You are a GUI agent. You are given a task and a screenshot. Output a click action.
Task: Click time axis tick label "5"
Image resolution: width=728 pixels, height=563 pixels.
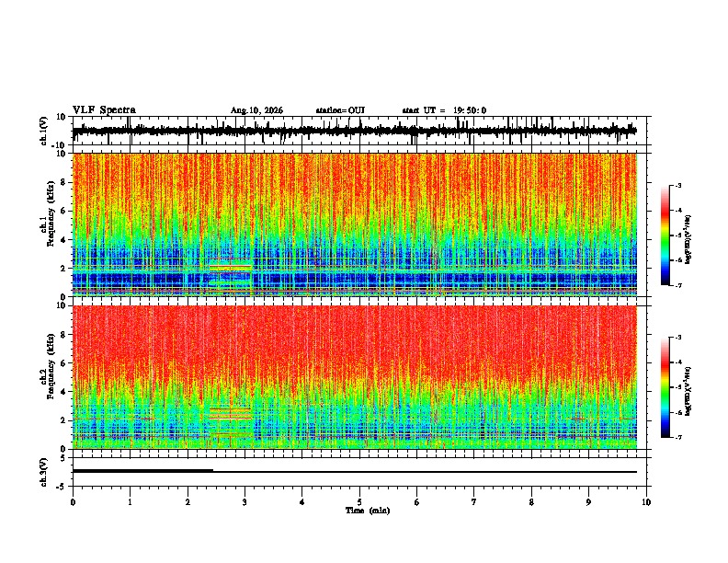tap(359, 502)
